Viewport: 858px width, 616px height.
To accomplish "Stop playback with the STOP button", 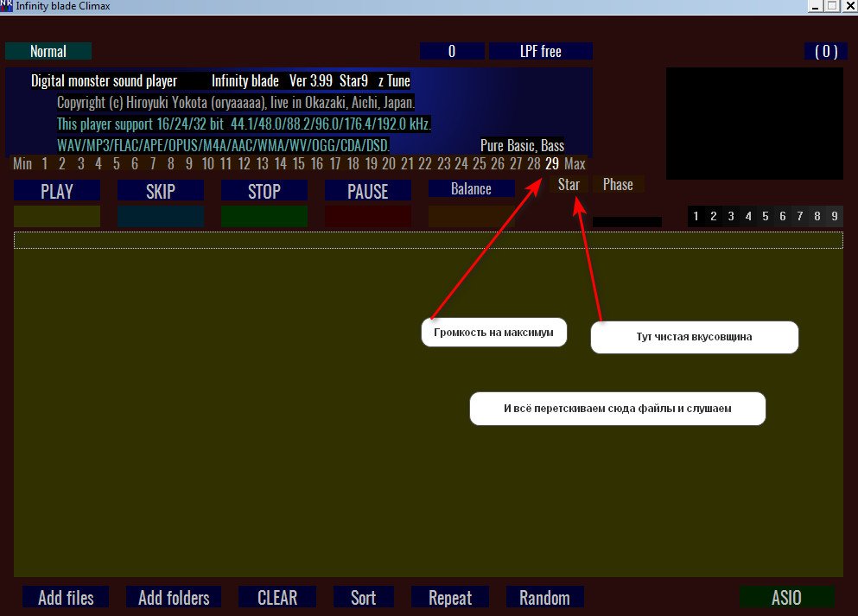I will 264,192.
